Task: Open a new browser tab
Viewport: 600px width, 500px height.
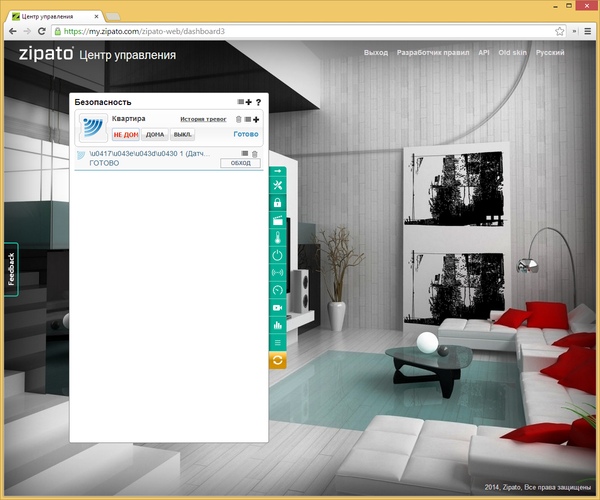Action: click(112, 17)
